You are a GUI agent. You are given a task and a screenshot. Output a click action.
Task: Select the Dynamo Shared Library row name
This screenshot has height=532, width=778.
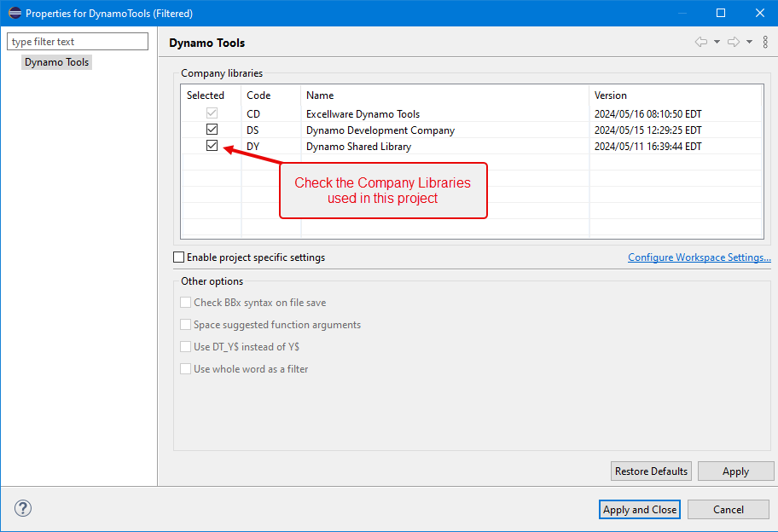[x=359, y=147]
